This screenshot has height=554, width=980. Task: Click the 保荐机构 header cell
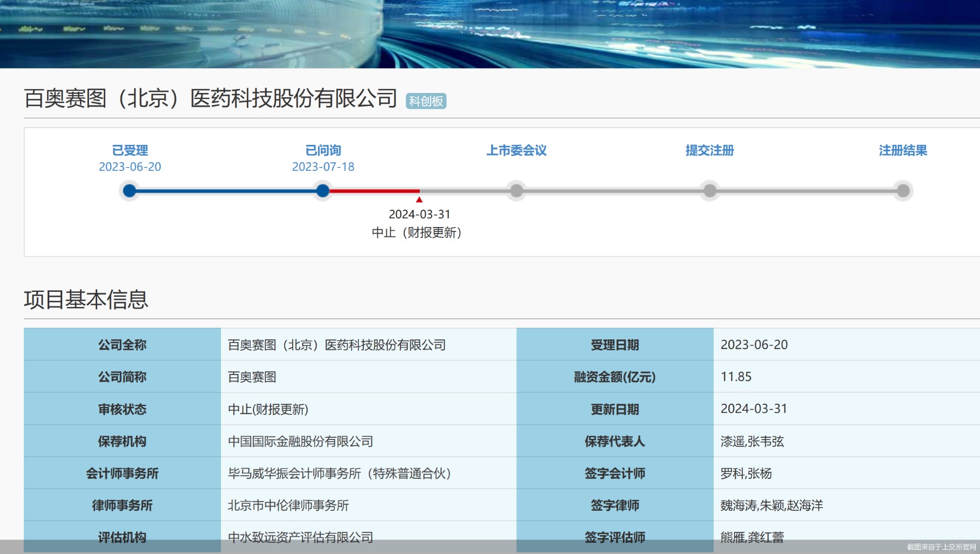click(122, 441)
